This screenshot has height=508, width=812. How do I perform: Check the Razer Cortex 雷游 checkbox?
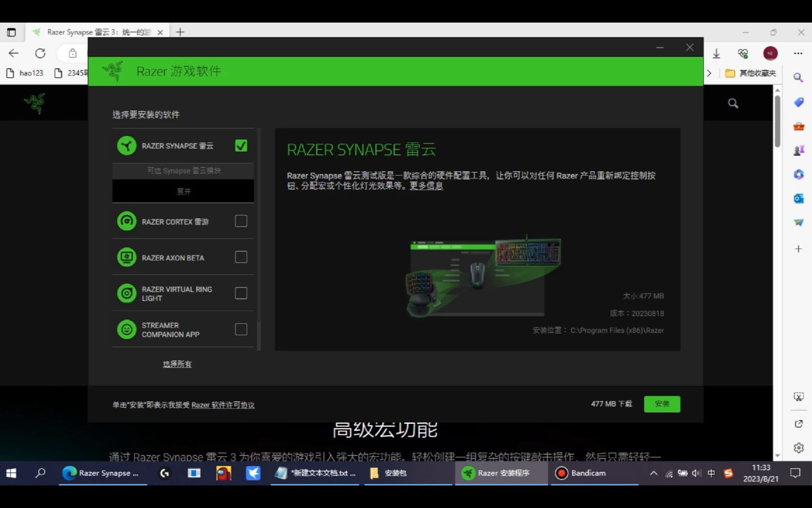pos(241,221)
